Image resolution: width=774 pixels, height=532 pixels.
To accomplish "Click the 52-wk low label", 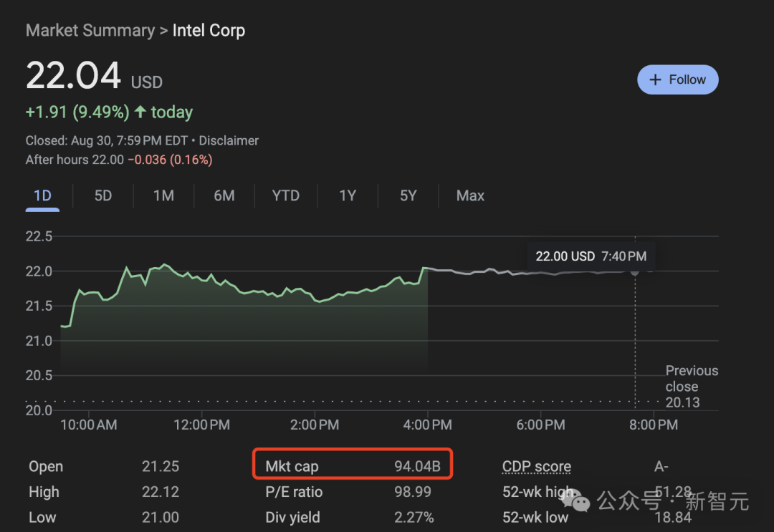I will tap(535, 518).
